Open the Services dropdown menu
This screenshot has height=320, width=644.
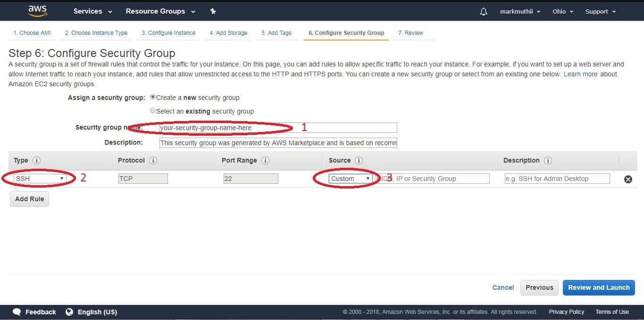coord(93,11)
